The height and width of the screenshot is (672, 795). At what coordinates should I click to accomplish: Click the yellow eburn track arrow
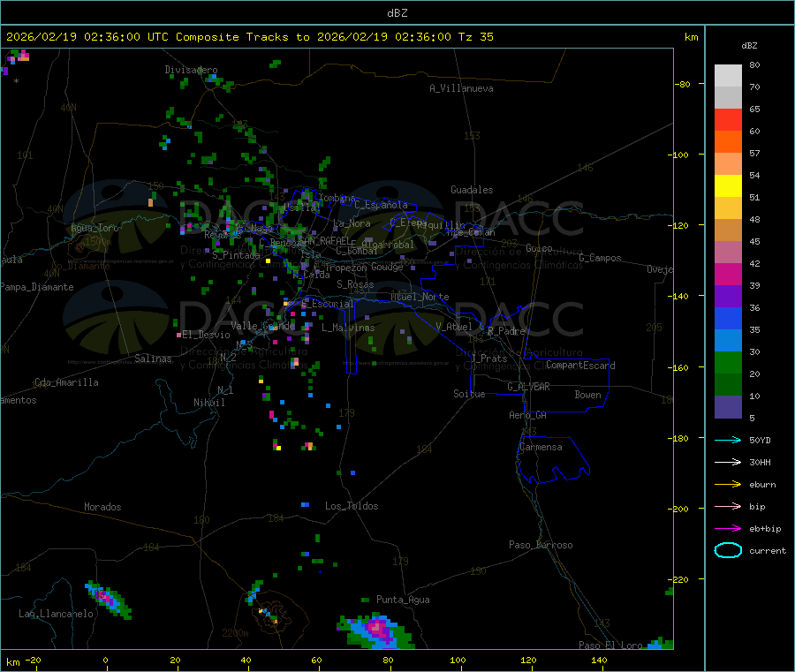tap(728, 485)
